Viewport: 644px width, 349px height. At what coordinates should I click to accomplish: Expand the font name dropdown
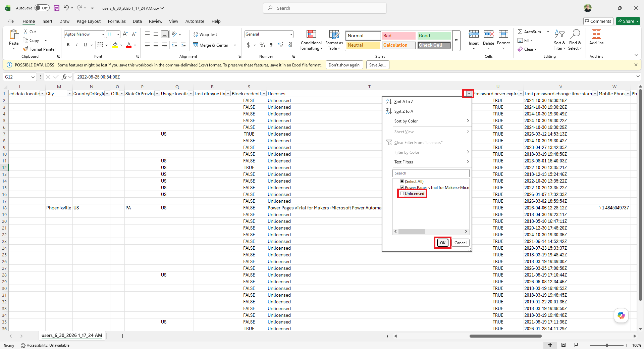(103, 34)
